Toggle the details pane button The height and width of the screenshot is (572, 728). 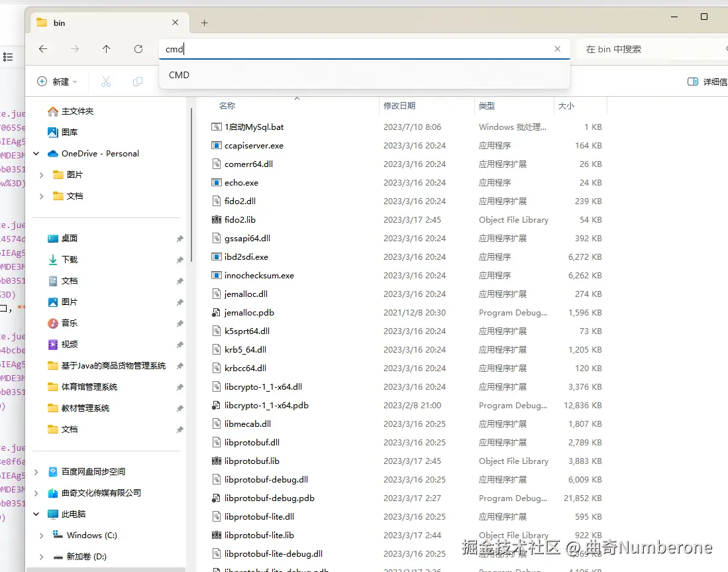click(x=707, y=82)
